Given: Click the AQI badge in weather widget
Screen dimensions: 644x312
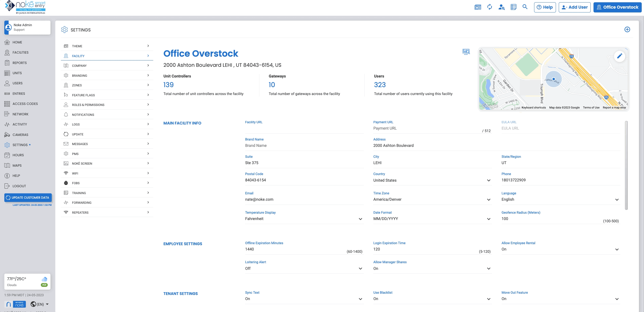Looking at the screenshot, I should tap(44, 285).
